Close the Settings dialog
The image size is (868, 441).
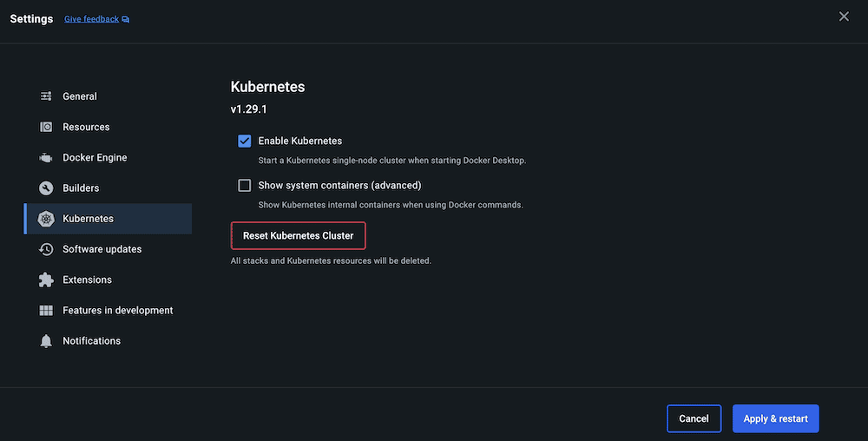click(x=844, y=16)
